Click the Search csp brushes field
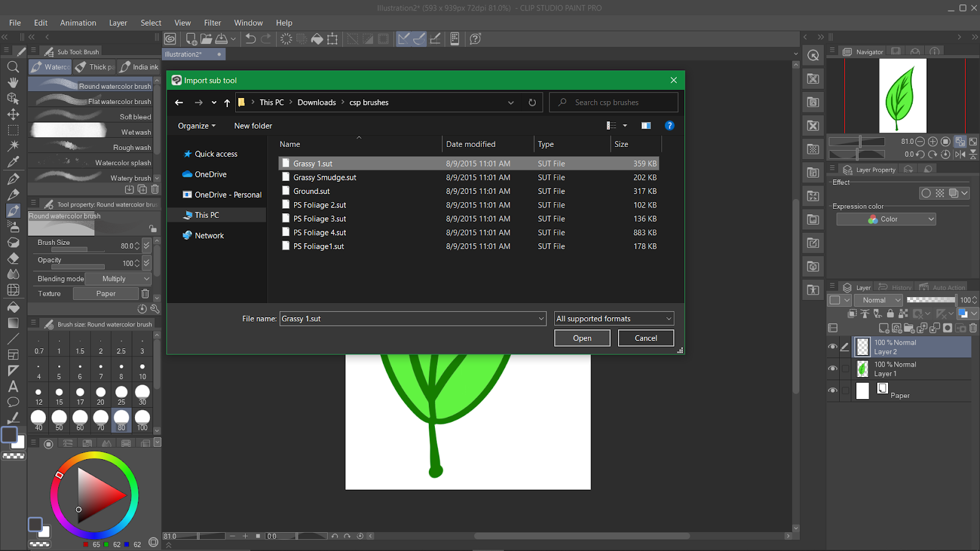The image size is (980, 551). [614, 102]
